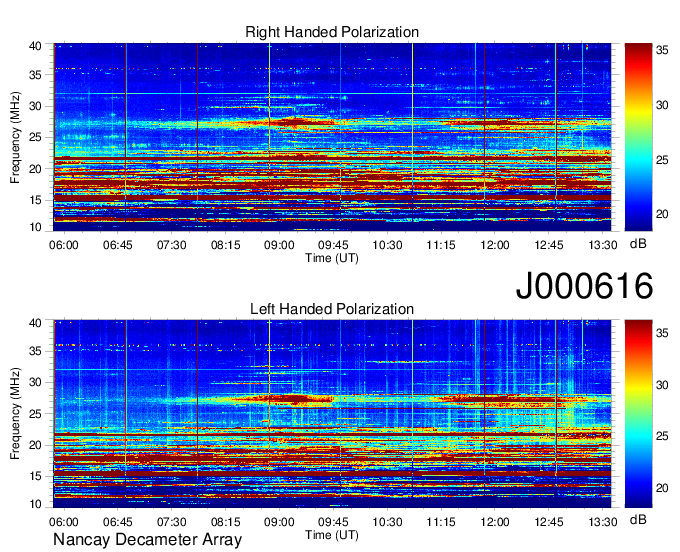
Task: Click the 'Time (UT)' label under bottom plot
Action: pyautogui.click(x=332, y=535)
